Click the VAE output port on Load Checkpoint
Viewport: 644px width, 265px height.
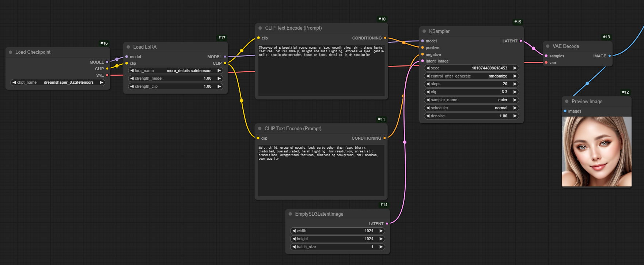107,75
